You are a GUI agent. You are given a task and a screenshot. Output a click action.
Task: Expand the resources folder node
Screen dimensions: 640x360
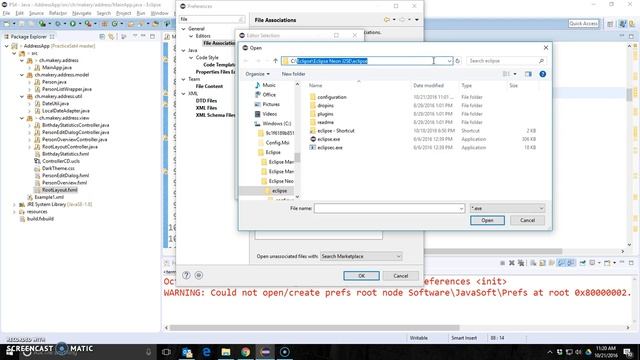[14, 212]
